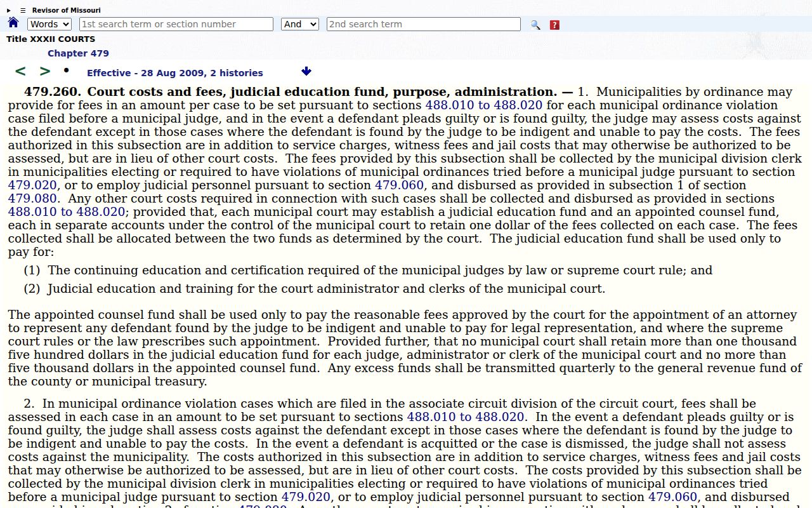Go to next section with right arrow
This screenshot has height=508, width=812.
coord(44,71)
